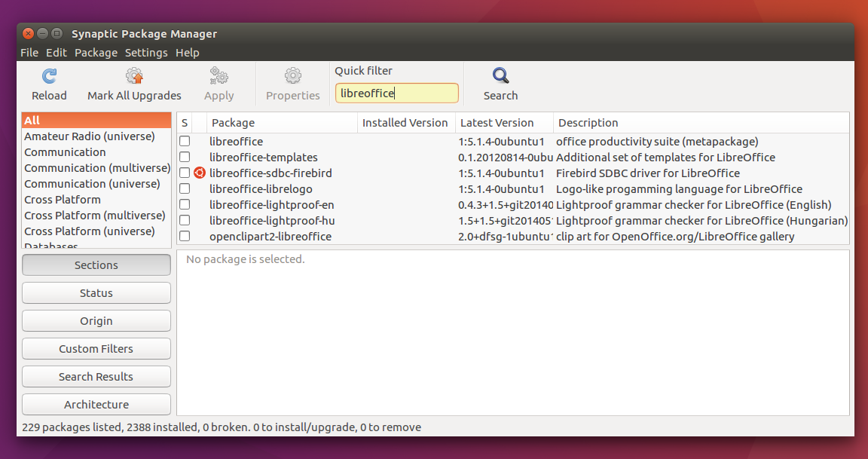Screen dimensions: 868x459
Task: Click the broken-package icon beside libreoffice-sdbc-firebird
Action: click(x=199, y=173)
